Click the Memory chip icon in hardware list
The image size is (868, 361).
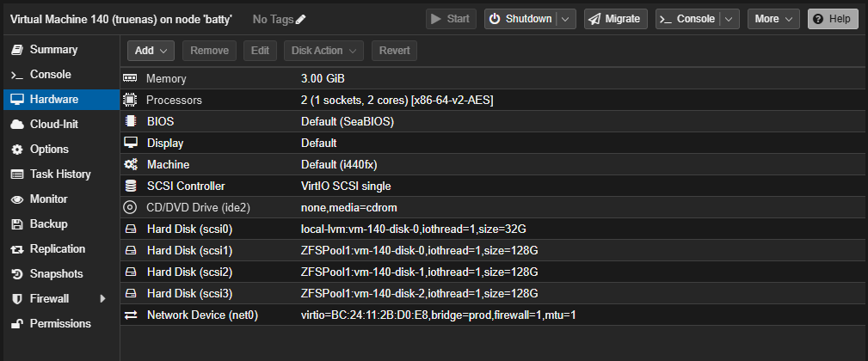tap(131, 79)
